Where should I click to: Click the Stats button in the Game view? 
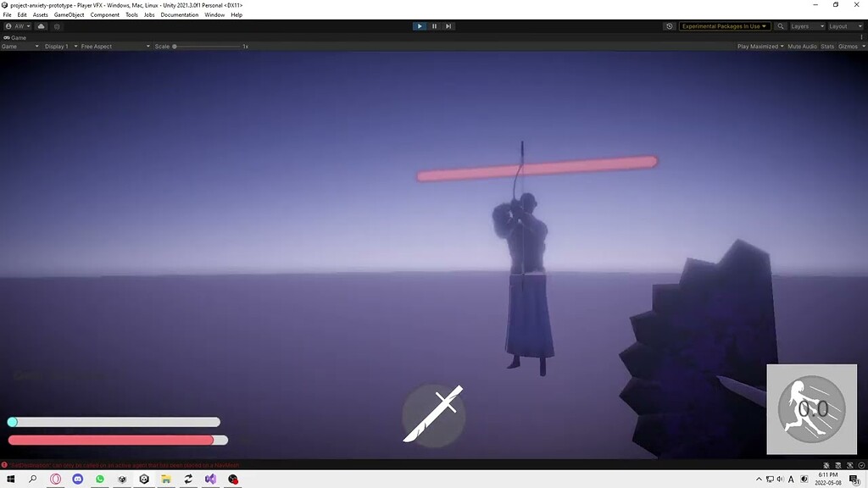827,46
